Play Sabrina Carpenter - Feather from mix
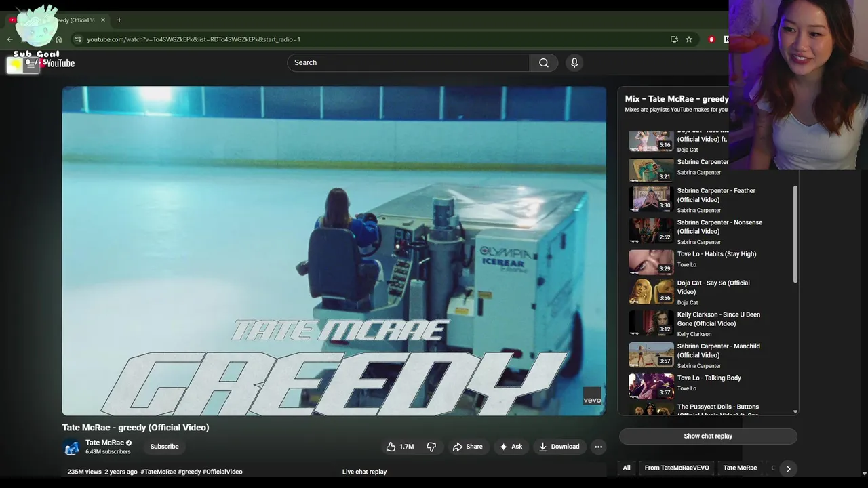 716,195
